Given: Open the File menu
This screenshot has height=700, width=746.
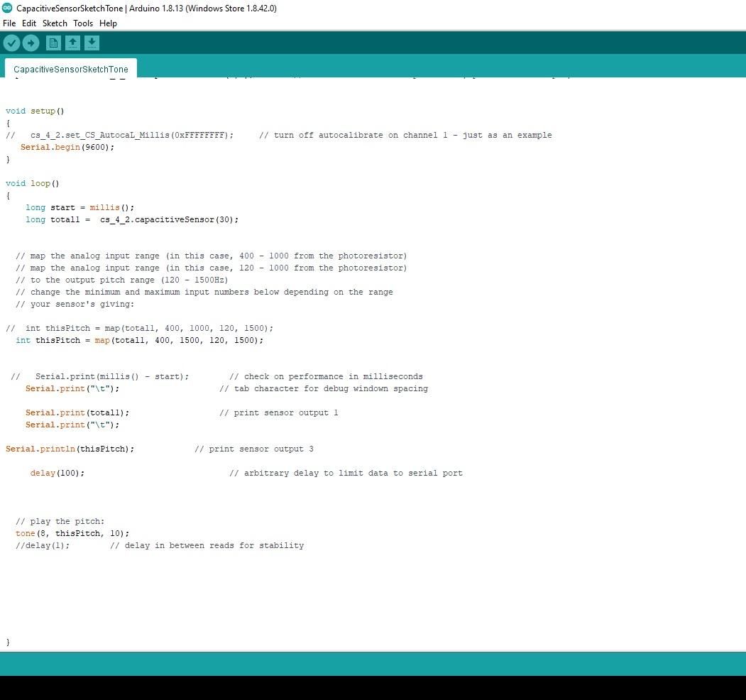Looking at the screenshot, I should click(9, 23).
